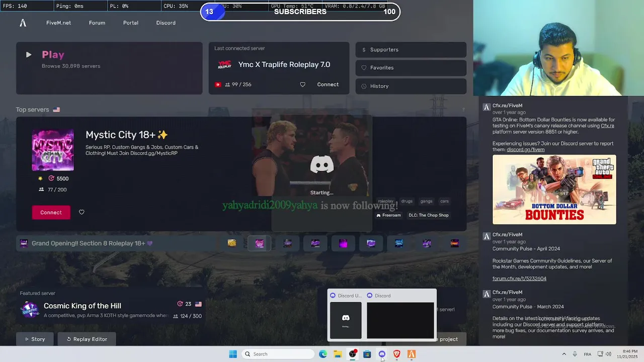Viewport: 644px width, 362px height.
Task: Open Brave browser from the taskbar
Action: tap(396, 354)
